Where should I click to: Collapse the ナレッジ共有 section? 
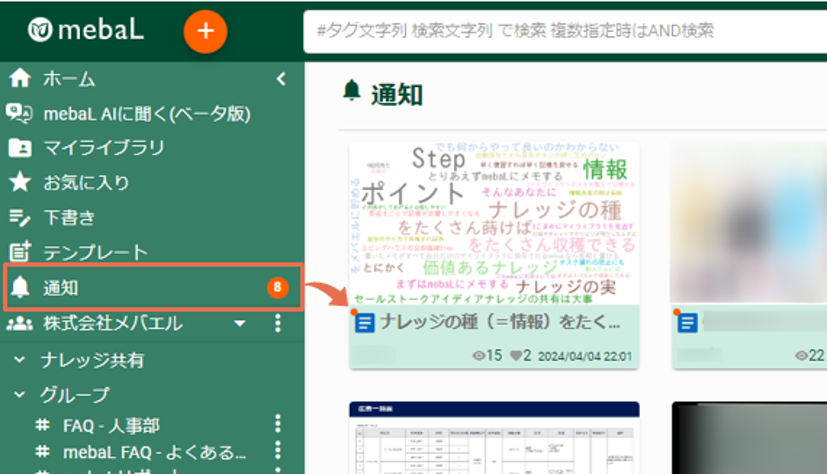pyautogui.click(x=20, y=360)
